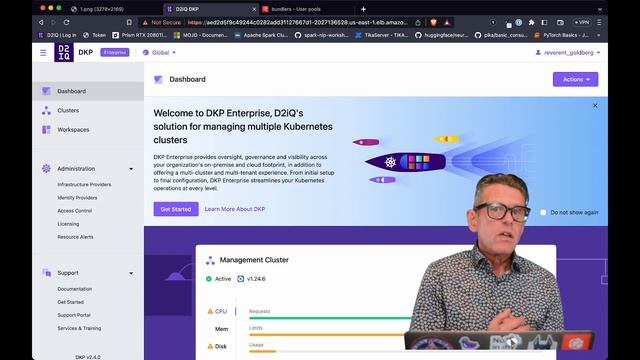The height and width of the screenshot is (360, 640).
Task: Go to Dashboard in the sidebar
Action: (88, 91)
